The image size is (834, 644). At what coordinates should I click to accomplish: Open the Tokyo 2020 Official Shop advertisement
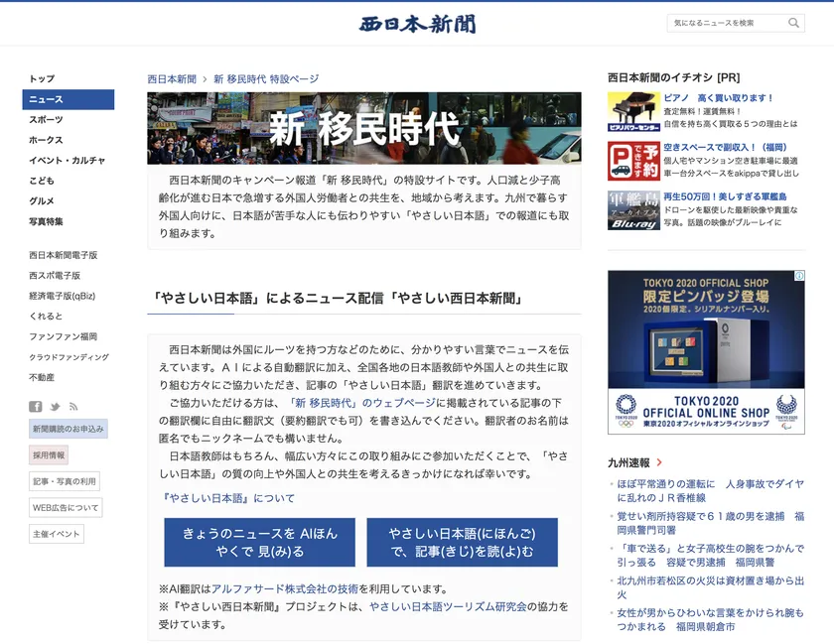tap(706, 352)
